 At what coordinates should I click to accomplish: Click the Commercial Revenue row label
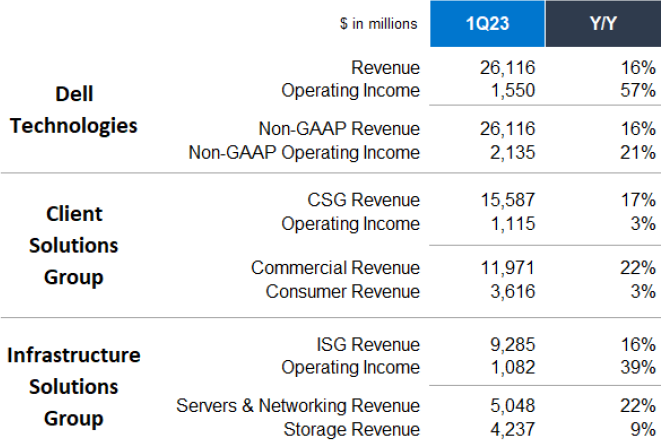335,268
